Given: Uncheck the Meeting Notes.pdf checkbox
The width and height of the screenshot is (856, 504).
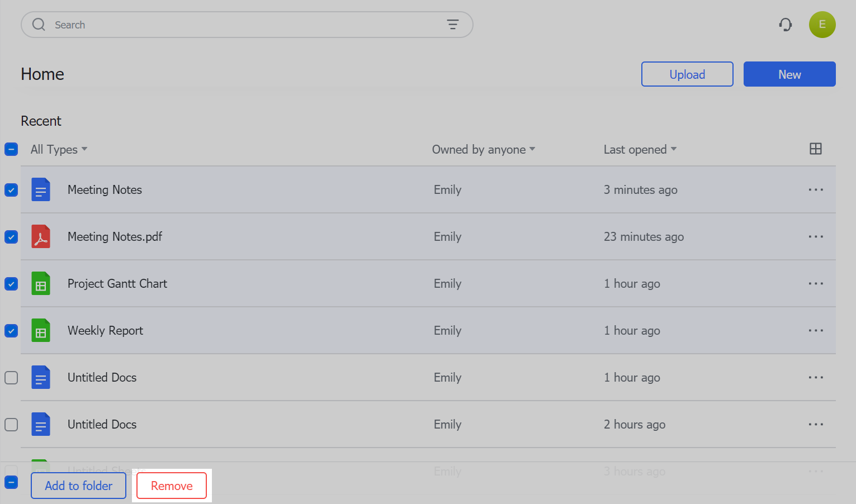Looking at the screenshot, I should coord(11,237).
